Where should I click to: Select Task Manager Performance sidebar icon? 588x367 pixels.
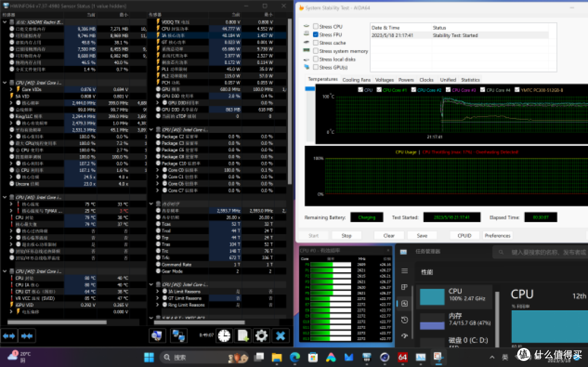[405, 303]
